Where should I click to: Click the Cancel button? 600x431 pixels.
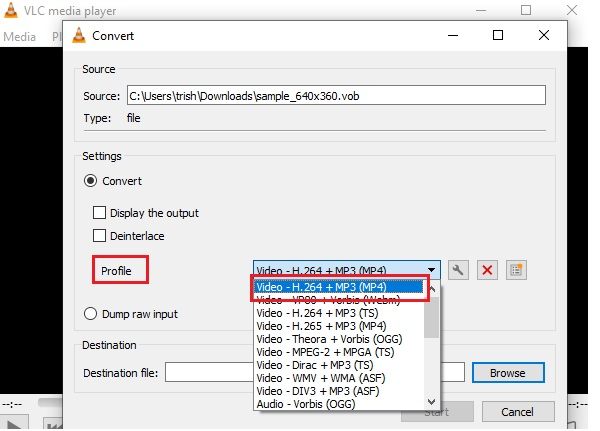518,411
